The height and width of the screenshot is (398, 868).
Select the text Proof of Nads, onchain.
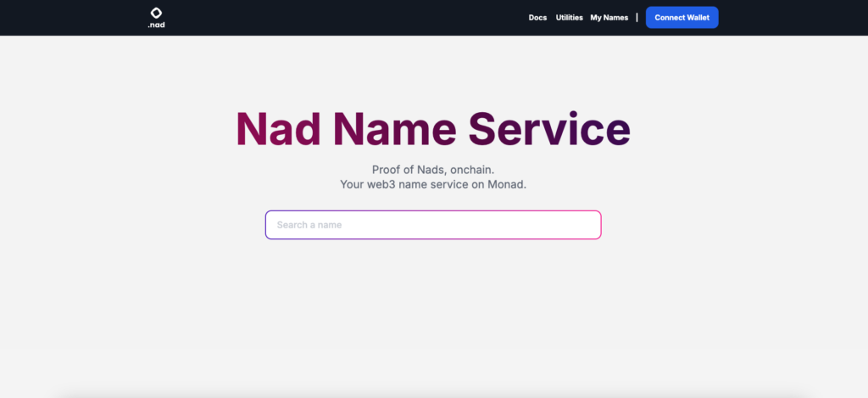pyautogui.click(x=433, y=170)
